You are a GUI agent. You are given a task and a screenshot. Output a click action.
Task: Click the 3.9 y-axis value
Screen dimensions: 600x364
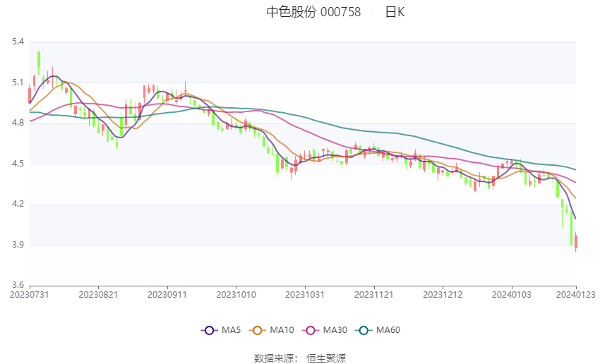click(x=18, y=245)
